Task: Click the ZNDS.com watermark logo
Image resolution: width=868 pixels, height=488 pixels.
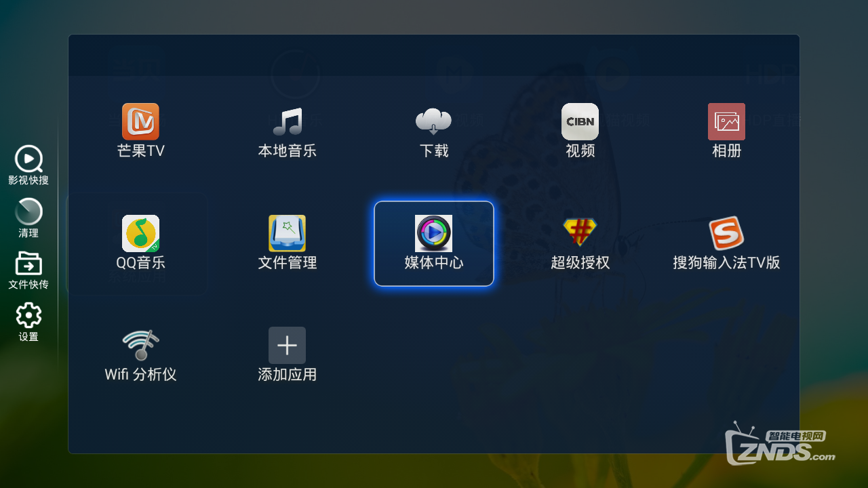Action: (780, 444)
